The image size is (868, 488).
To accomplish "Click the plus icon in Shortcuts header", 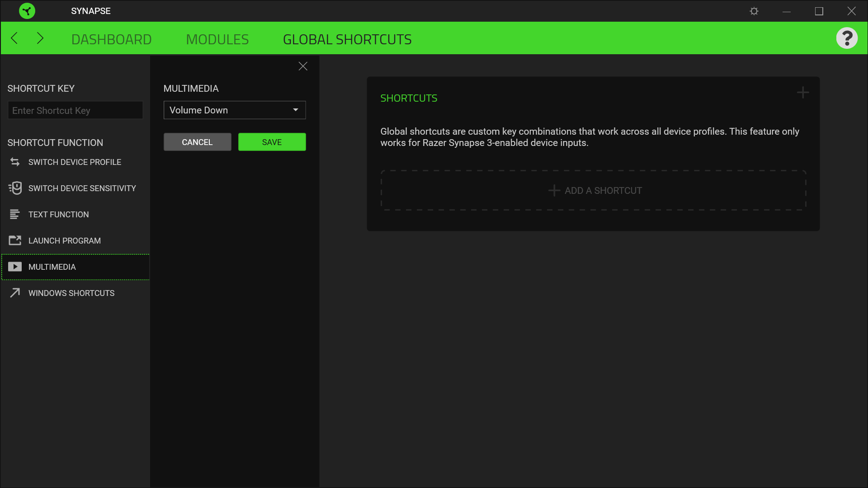I will (803, 93).
